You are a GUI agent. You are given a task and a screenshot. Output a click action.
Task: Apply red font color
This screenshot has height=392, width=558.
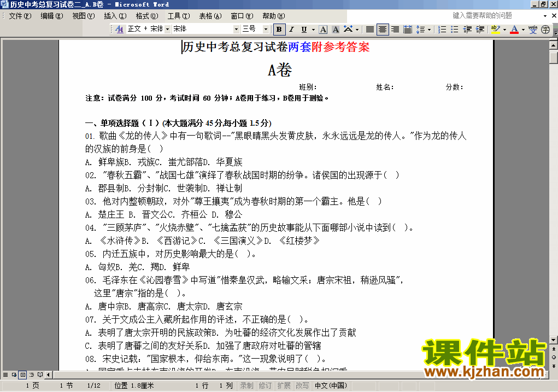click(x=514, y=29)
